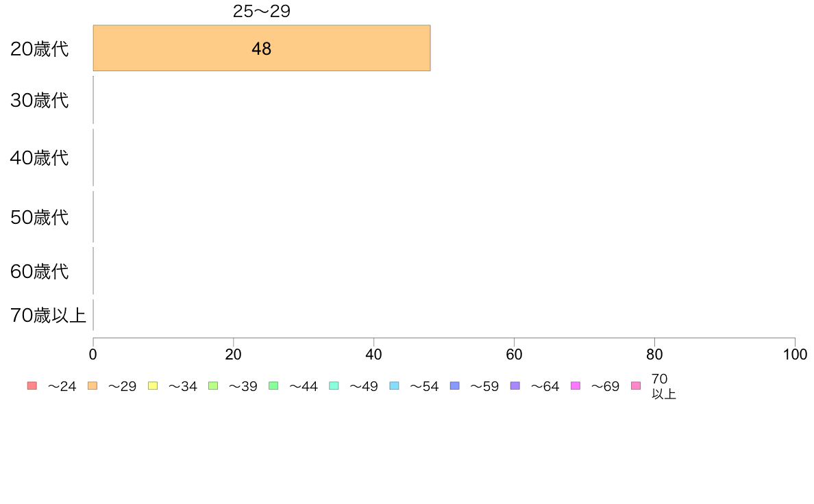Click the 50歳代 row label
Viewport: 814px width, 504px height.
(x=40, y=217)
